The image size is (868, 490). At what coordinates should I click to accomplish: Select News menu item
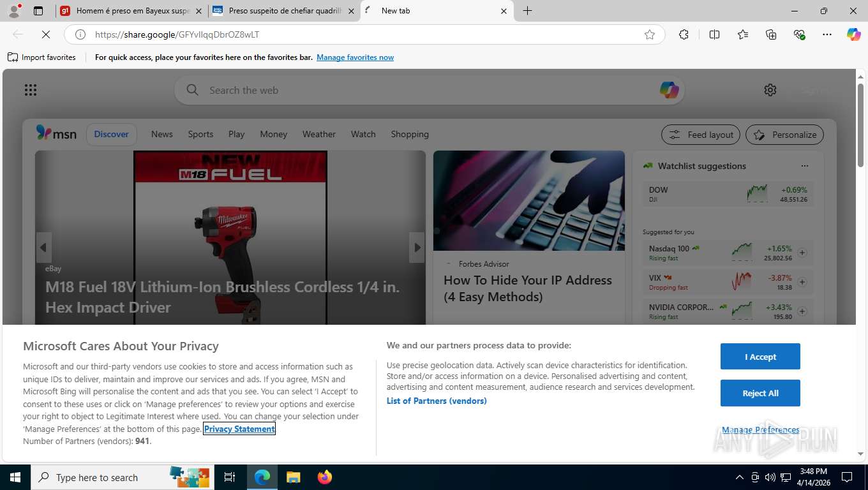[162, 134]
